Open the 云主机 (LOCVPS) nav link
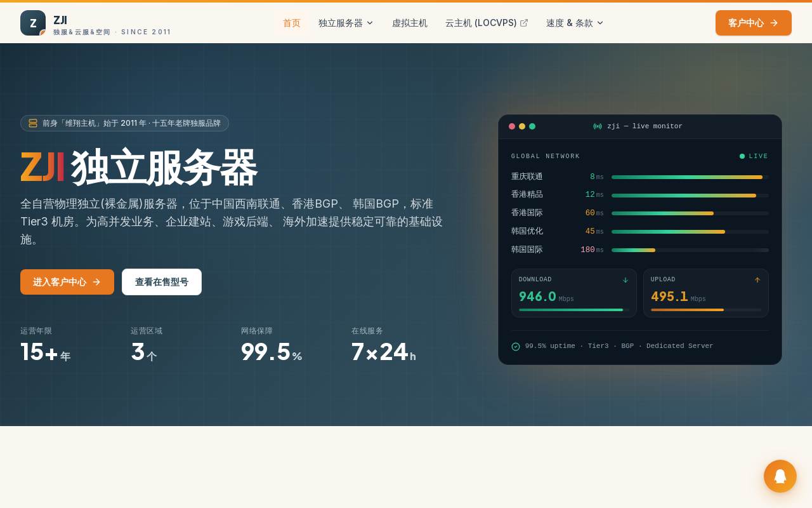The height and width of the screenshot is (508, 812). tap(487, 23)
